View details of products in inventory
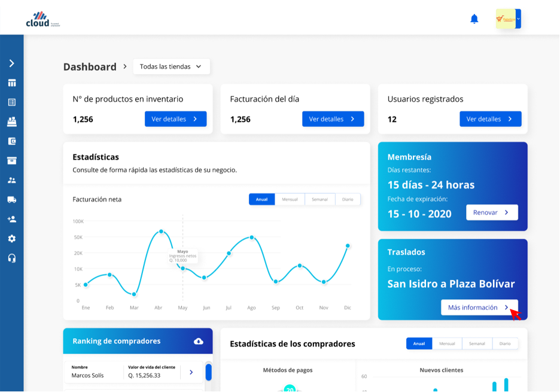560x392 pixels. coord(175,119)
